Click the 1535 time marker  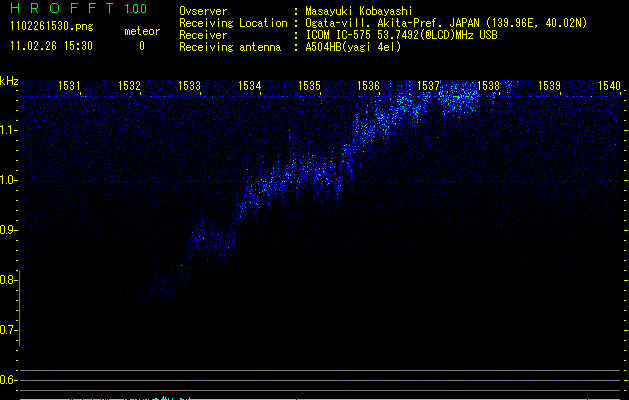pyautogui.click(x=309, y=85)
